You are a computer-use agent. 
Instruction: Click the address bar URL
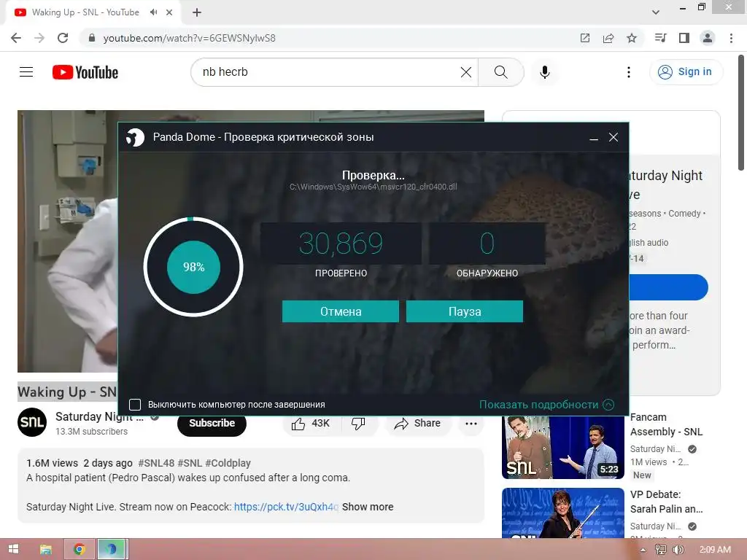click(190, 38)
